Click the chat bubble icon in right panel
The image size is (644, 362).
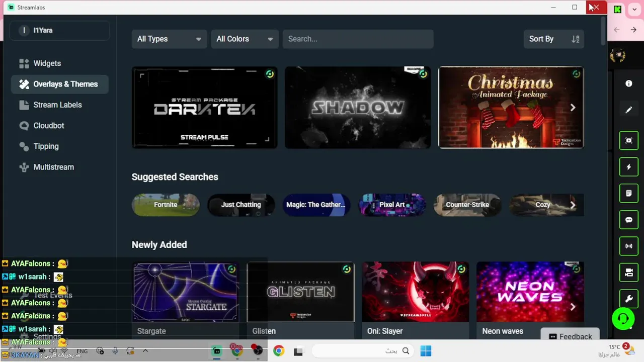[x=629, y=220]
